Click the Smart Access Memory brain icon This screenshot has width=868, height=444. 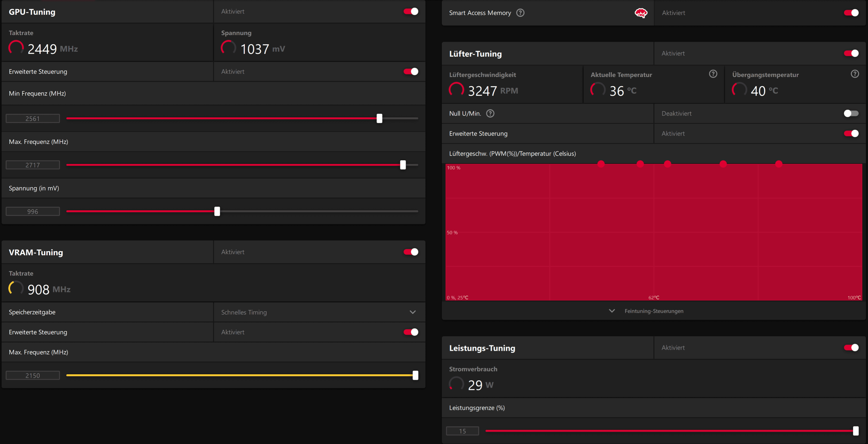[641, 13]
